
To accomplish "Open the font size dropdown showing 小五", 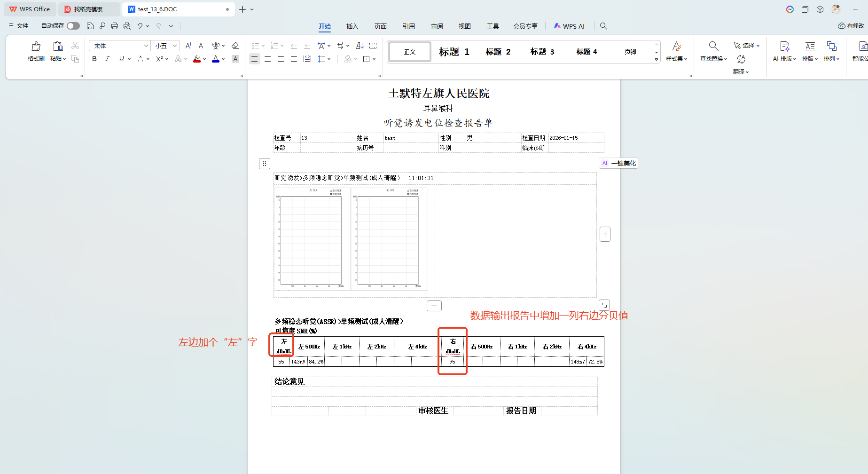I will tap(175, 46).
